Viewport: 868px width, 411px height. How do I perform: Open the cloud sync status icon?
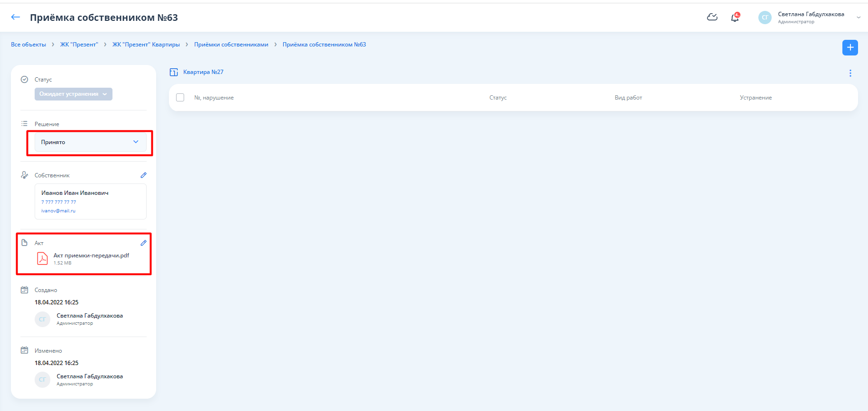coord(712,18)
